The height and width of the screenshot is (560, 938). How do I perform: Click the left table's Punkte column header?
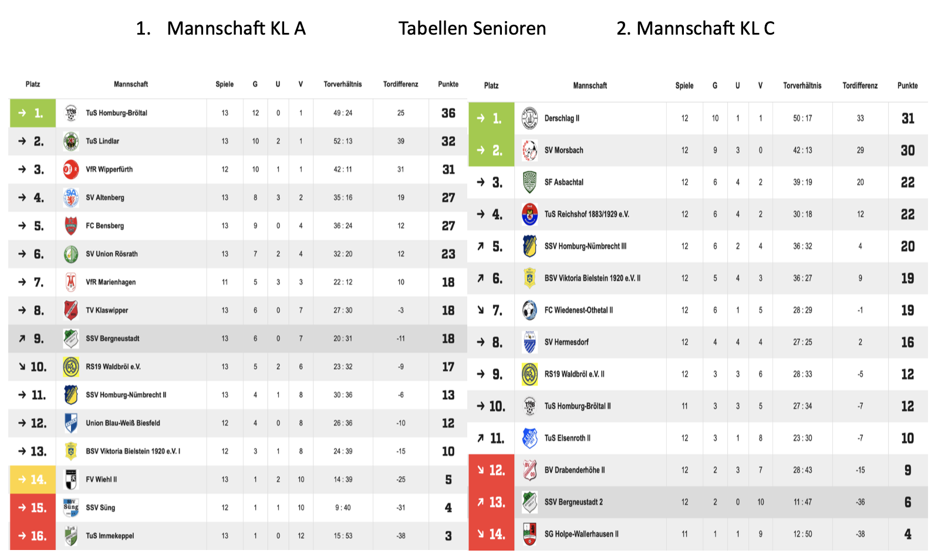(x=448, y=84)
